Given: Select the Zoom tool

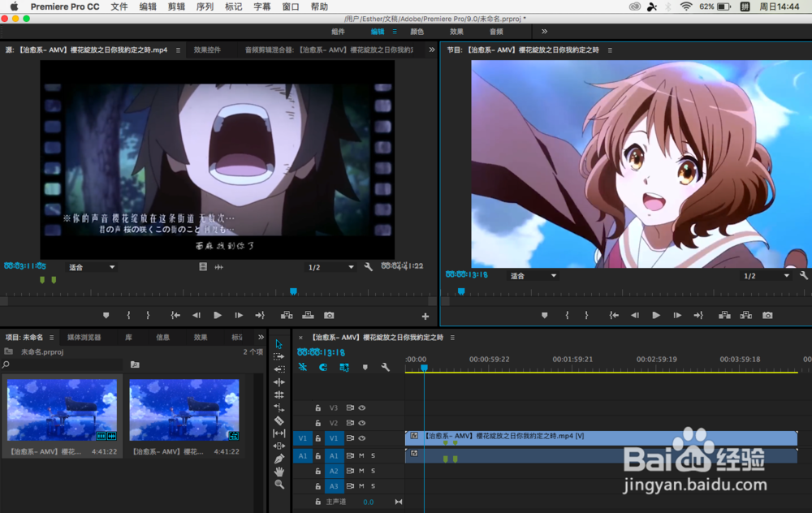Looking at the screenshot, I should (279, 485).
